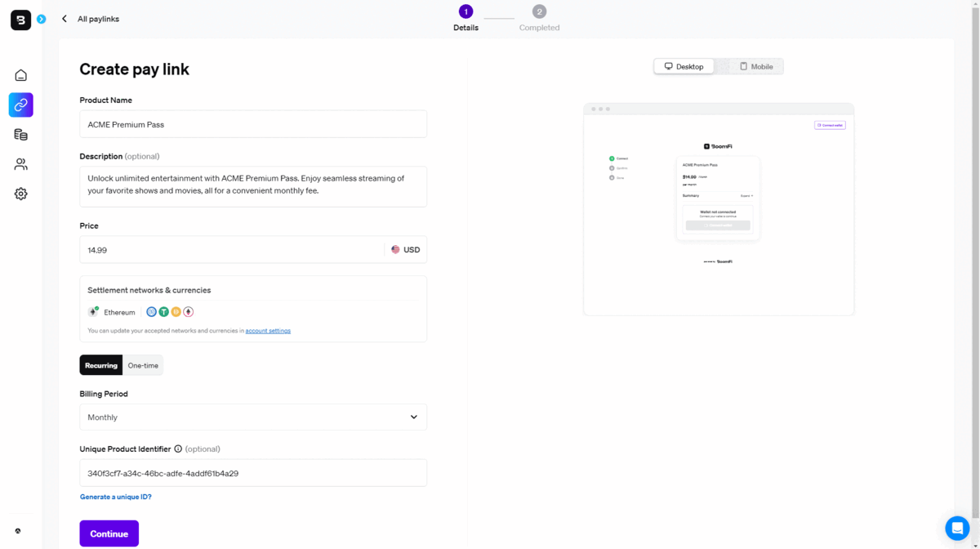The image size is (980, 549).
Task: Click the Billing Period dropdown chevron
Action: click(413, 417)
